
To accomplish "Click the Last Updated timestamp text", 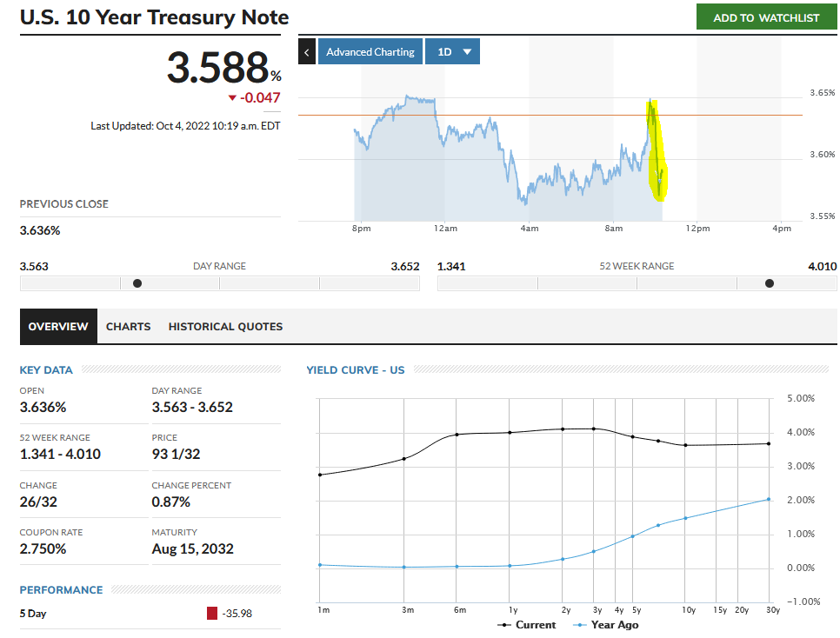I will coord(185,126).
